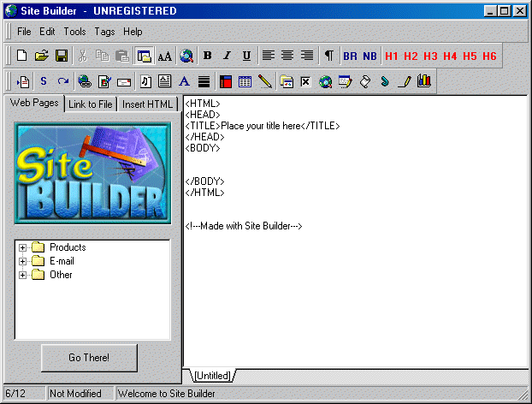Viewport: 532px width, 404px height.
Task: Click the pen drawing line icon
Action: coord(404,82)
